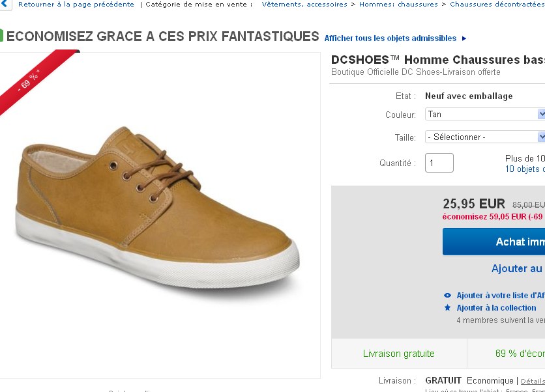
Task: Click the star icon for the collection
Action: click(447, 308)
